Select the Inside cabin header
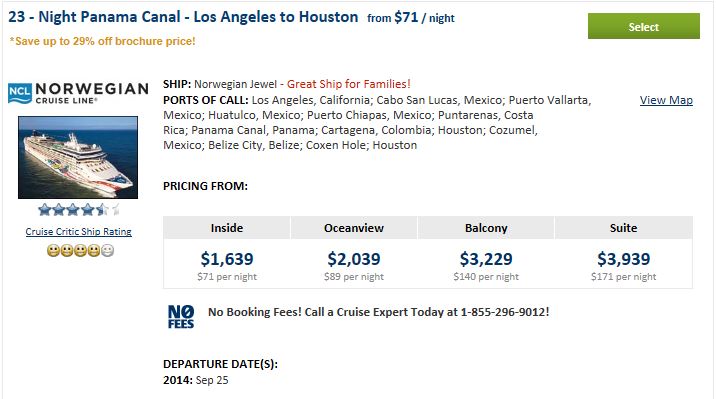 [x=226, y=228]
